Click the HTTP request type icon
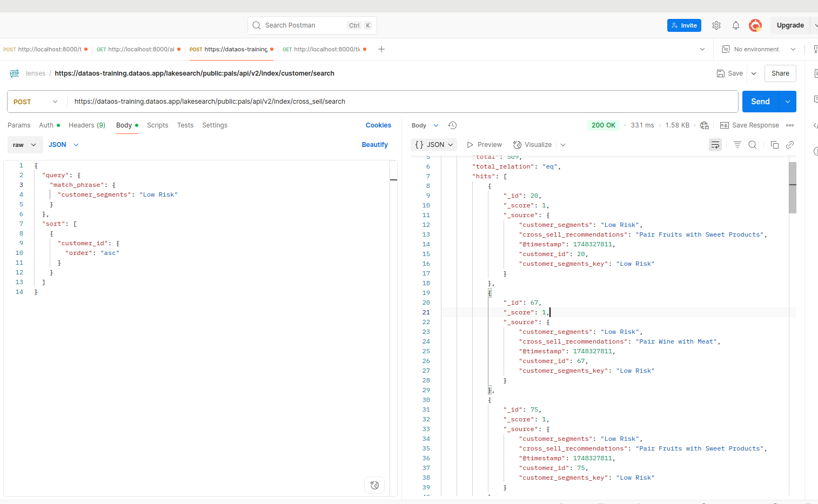818x504 pixels. pos(15,73)
